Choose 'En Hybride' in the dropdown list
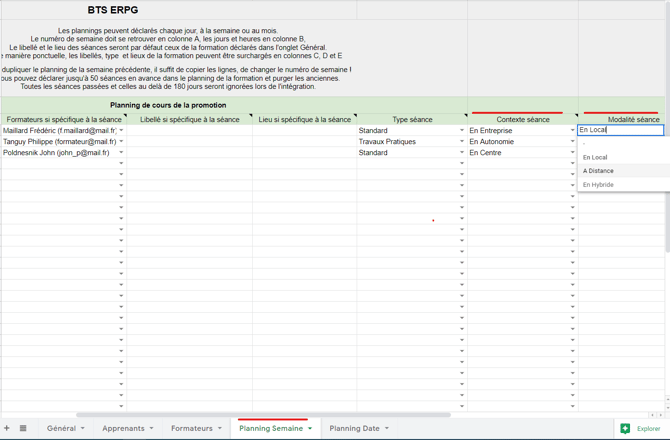Image resolution: width=670 pixels, height=440 pixels. (x=623, y=185)
